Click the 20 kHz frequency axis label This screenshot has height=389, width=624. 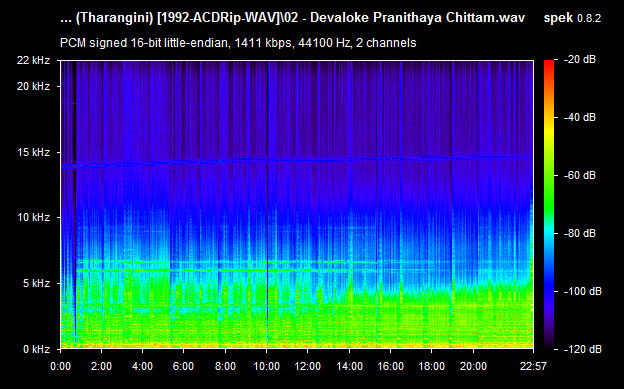(x=33, y=86)
